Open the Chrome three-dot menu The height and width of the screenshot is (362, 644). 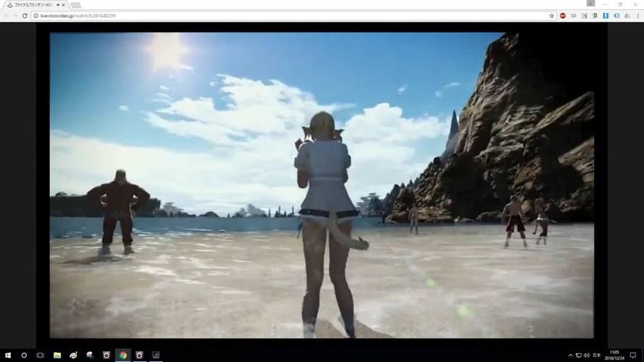[x=637, y=16]
